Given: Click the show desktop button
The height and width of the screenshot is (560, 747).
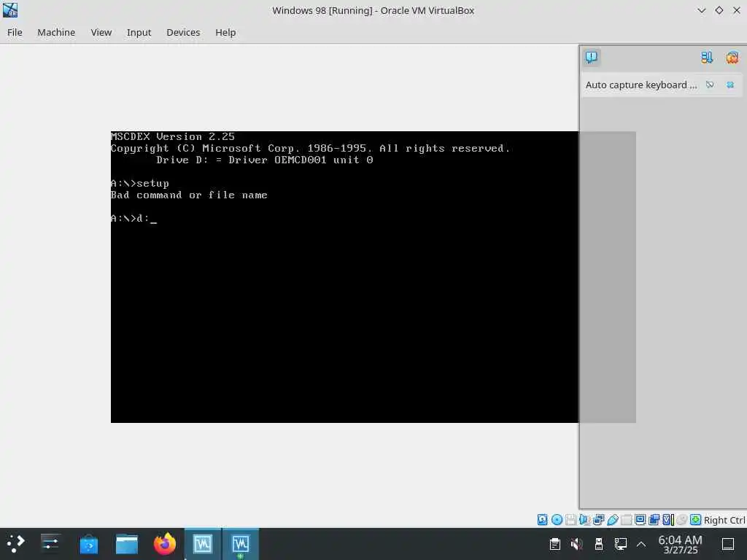Looking at the screenshot, I should (x=727, y=544).
